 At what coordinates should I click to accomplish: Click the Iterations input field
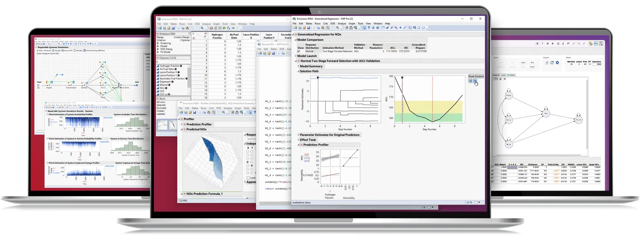[597, 64]
